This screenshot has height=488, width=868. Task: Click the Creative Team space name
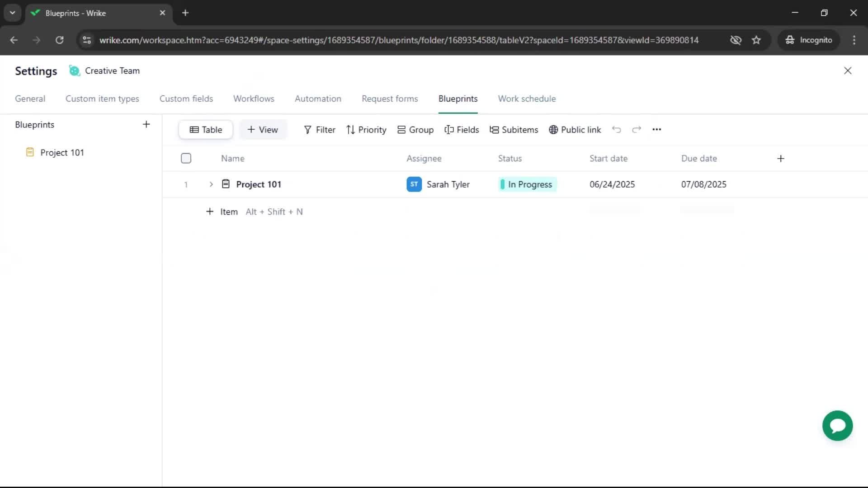coord(112,71)
